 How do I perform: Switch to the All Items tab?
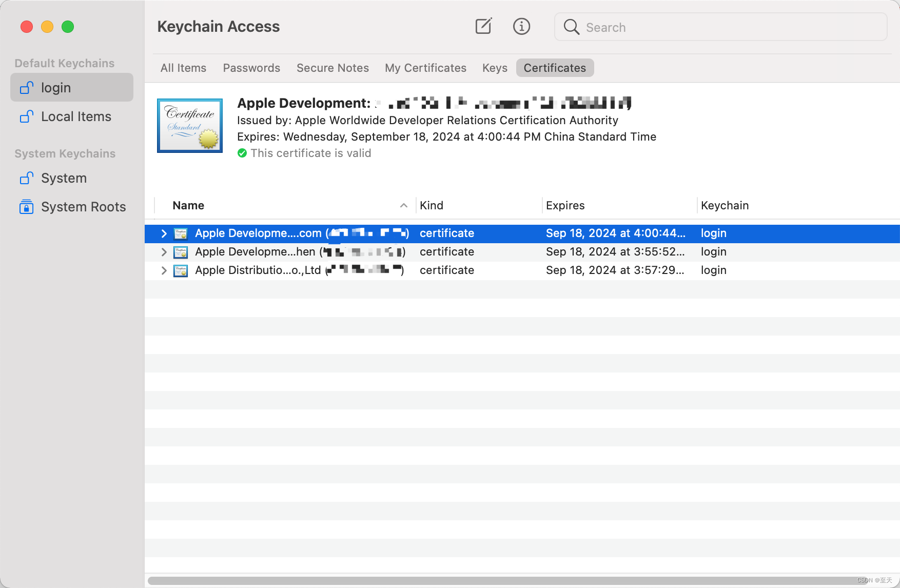point(183,68)
